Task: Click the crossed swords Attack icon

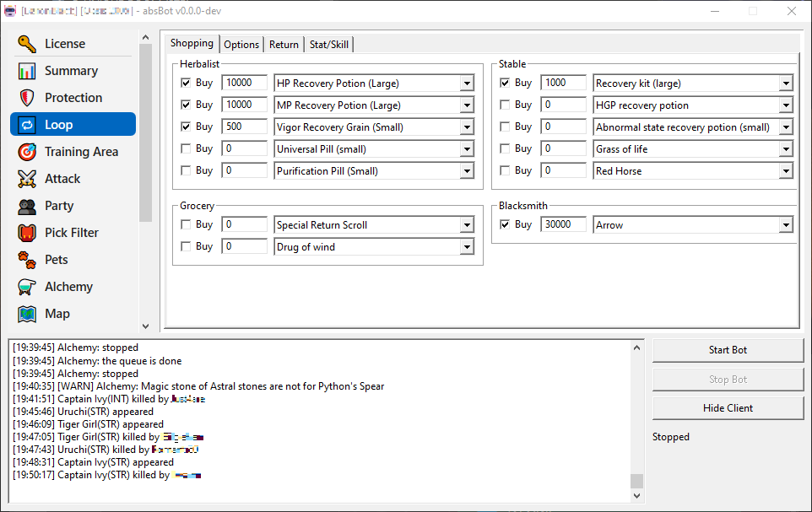Action: pos(27,179)
